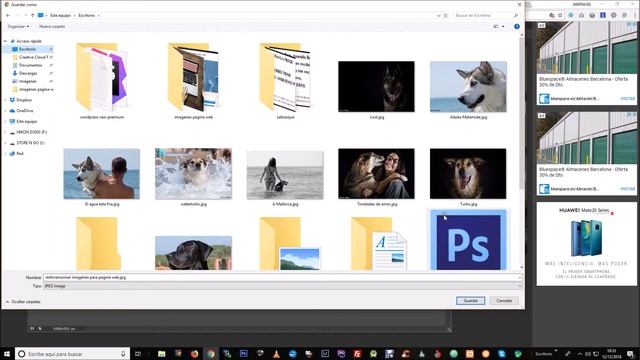This screenshot has width=640, height=360.
Task: Change the view layout icon in the dialog
Action: point(496,27)
